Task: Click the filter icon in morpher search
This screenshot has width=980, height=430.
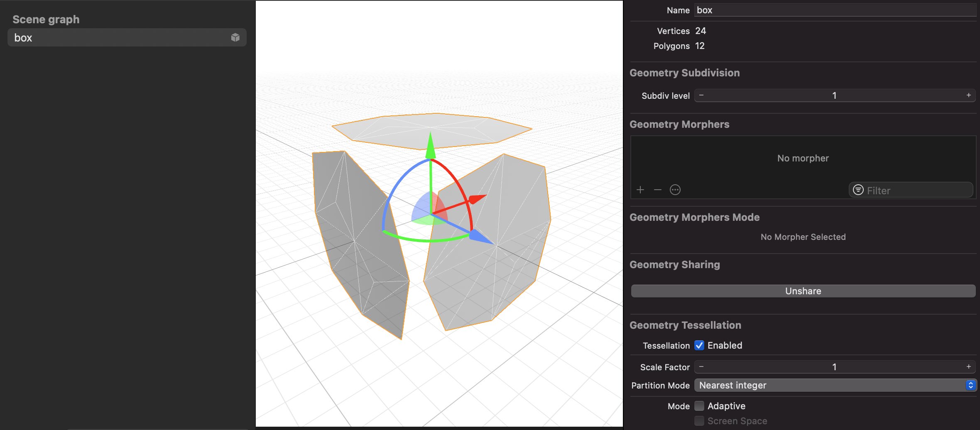Action: (x=858, y=190)
